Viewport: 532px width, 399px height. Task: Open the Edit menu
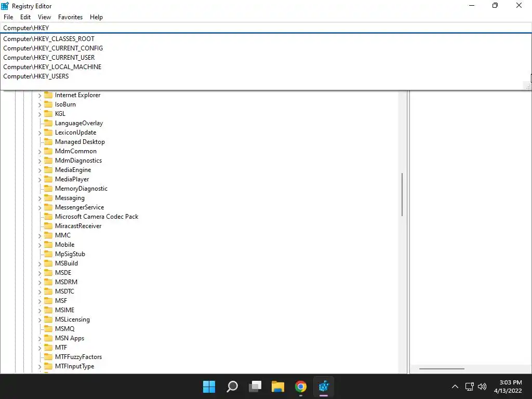click(25, 17)
